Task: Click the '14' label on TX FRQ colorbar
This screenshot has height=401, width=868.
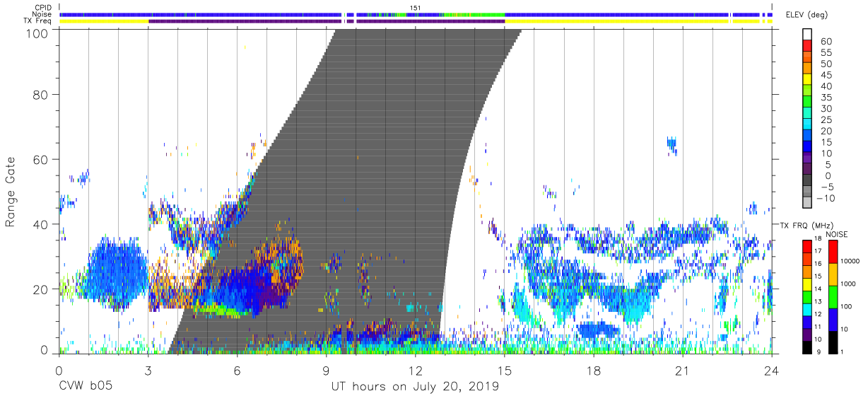Action: tap(818, 289)
